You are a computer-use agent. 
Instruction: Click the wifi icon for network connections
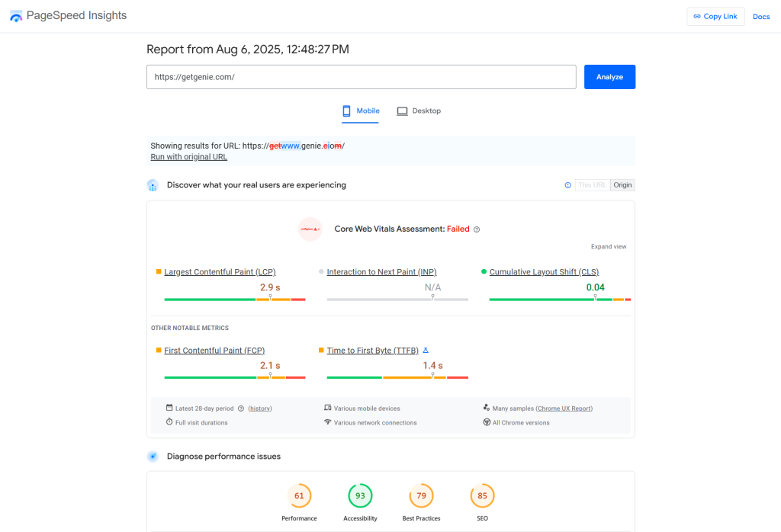[x=328, y=422]
